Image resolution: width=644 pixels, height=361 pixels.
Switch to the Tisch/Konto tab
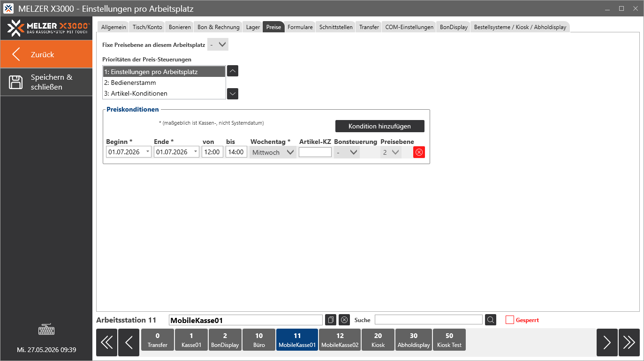coord(147,27)
